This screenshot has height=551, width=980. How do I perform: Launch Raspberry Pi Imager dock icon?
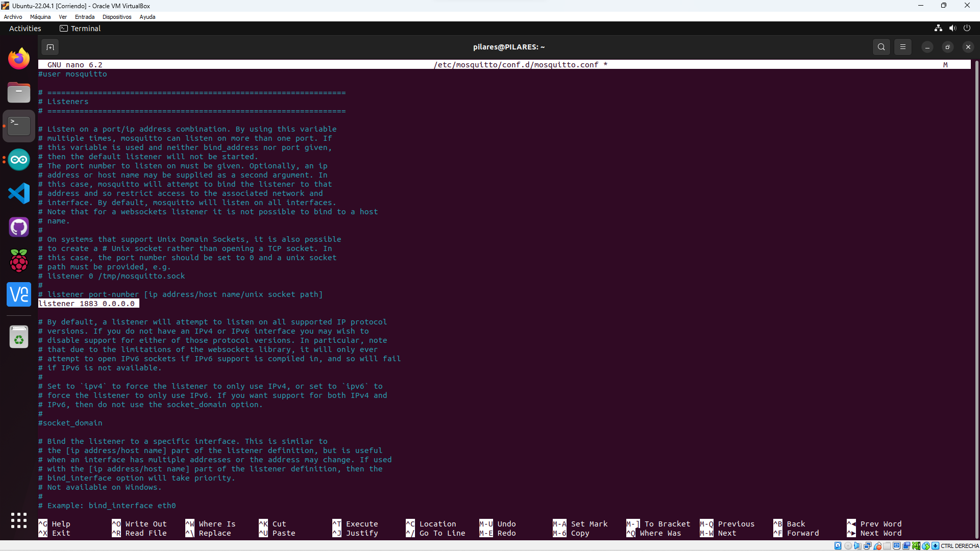[19, 261]
